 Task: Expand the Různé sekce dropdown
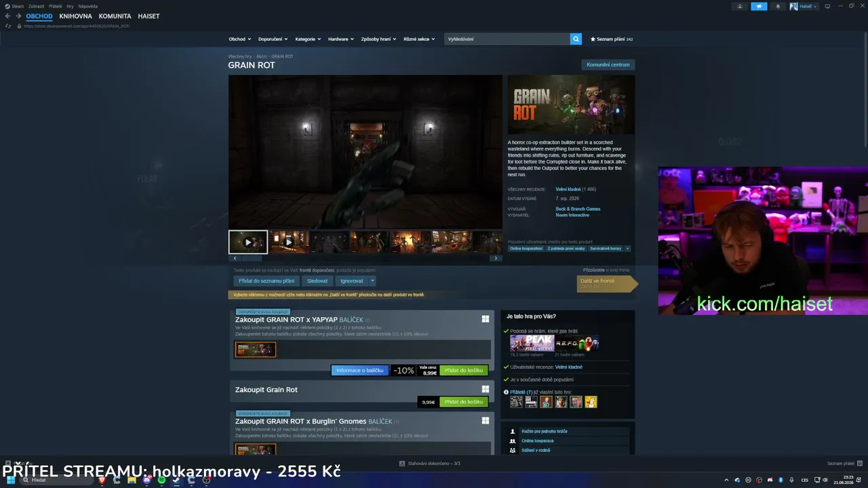419,39
